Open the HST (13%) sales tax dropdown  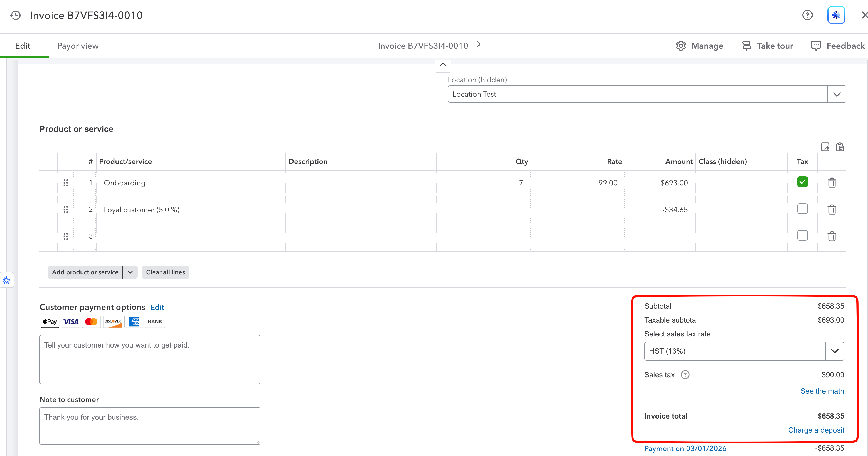pos(835,351)
